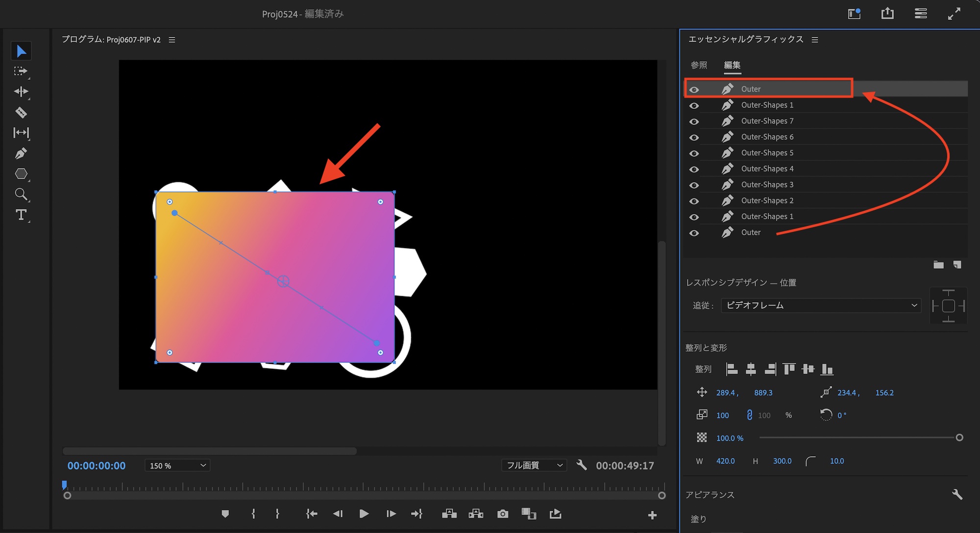Open the 150 % zoom level dropdown

[177, 465]
